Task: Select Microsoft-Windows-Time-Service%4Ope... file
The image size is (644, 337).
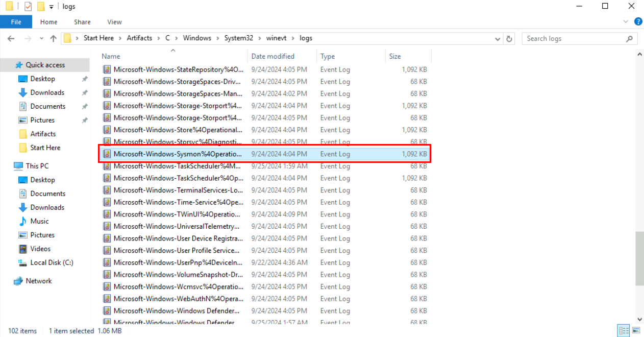Action: coord(265,202)
